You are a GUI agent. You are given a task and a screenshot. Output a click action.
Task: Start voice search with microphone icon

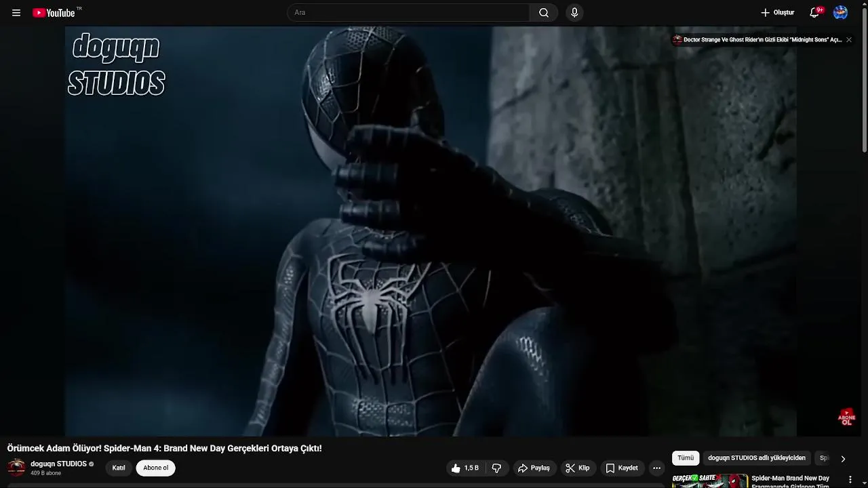[x=574, y=13]
